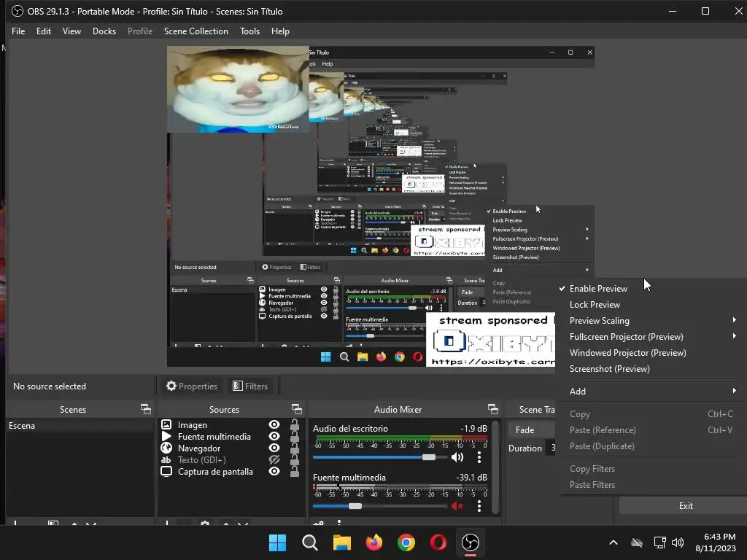Float the Scenes dock via its pop-out icon
This screenshot has width=747, height=560.
[146, 409]
